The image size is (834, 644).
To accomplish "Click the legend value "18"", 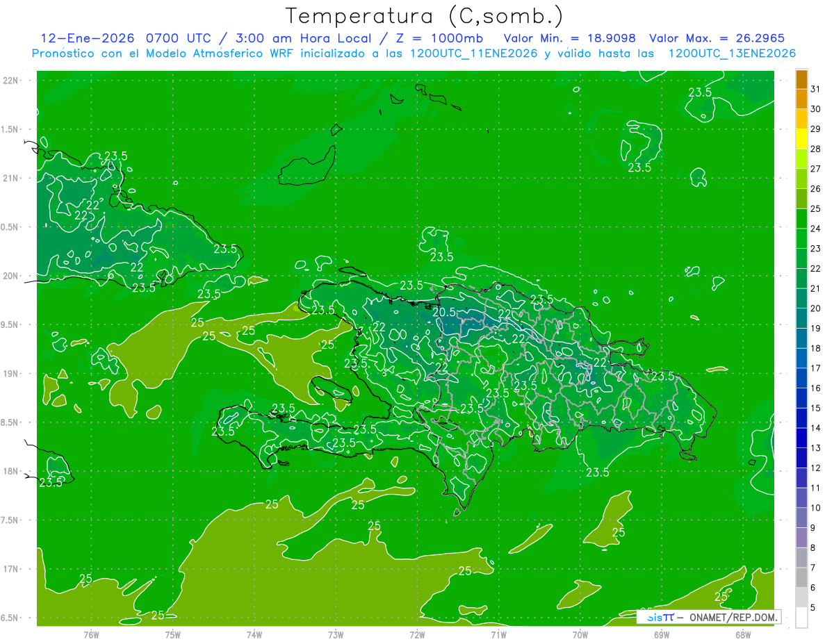I will click(x=816, y=348).
